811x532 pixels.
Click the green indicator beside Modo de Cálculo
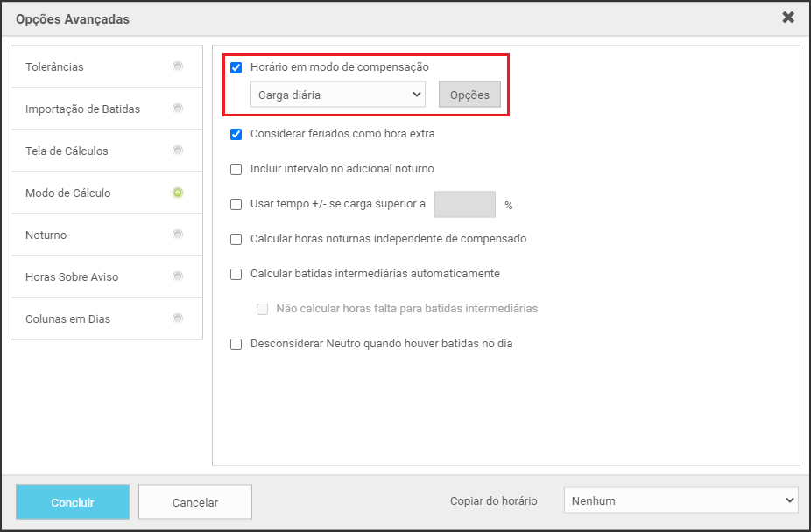[178, 192]
